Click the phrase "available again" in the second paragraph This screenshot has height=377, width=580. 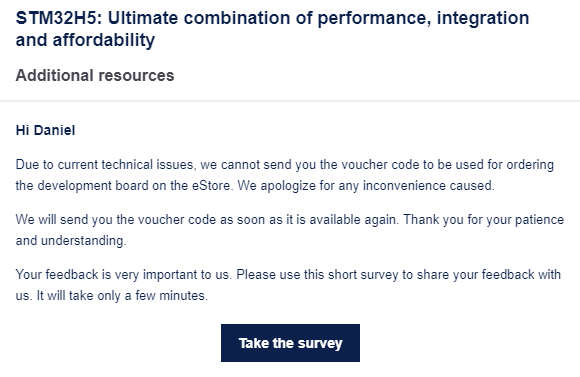coord(354,220)
